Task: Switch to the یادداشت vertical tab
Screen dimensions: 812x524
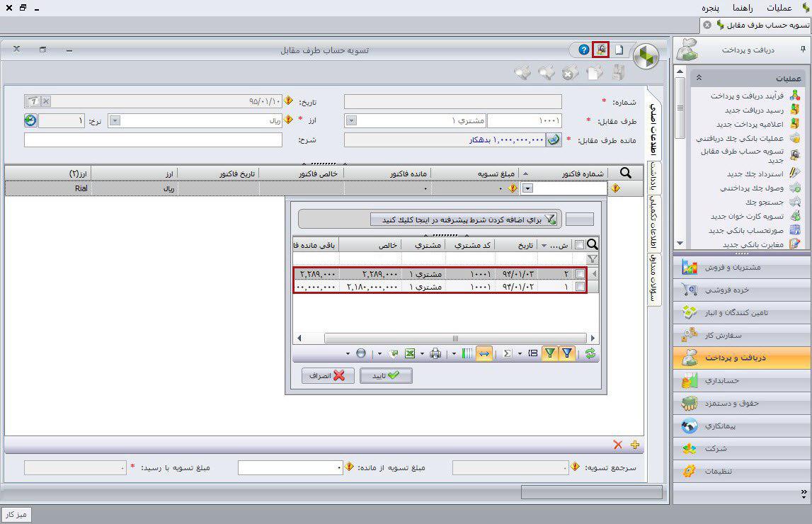Action: (x=653, y=177)
